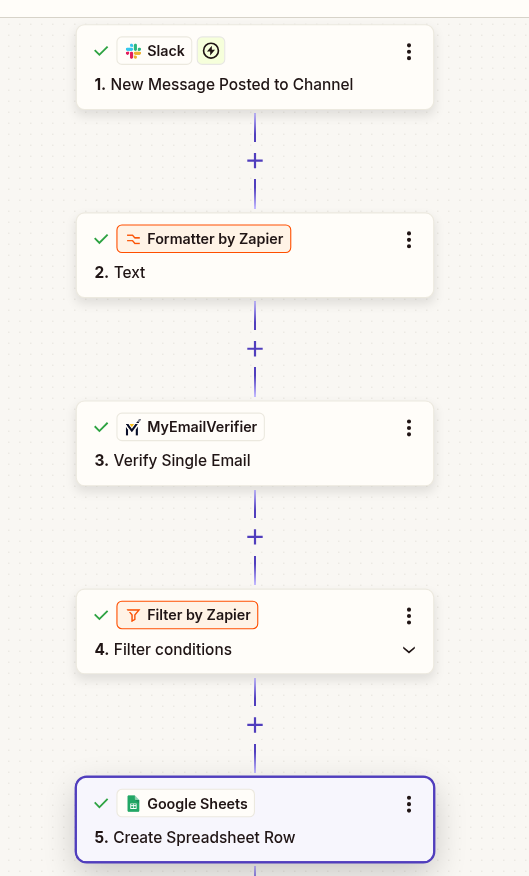Open the Formatter by Zapier three-dot menu
The width and height of the screenshot is (529, 876).
click(x=409, y=240)
